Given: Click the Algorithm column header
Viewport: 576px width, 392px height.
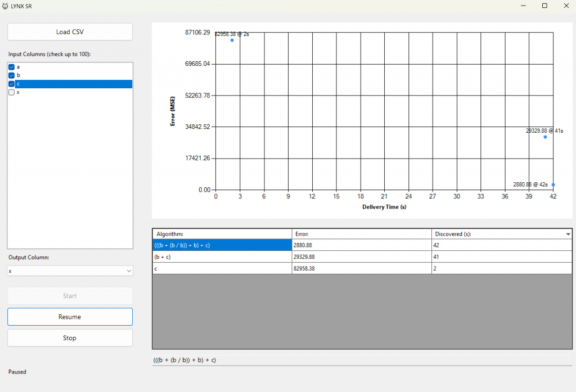Looking at the screenshot, I should [x=222, y=234].
